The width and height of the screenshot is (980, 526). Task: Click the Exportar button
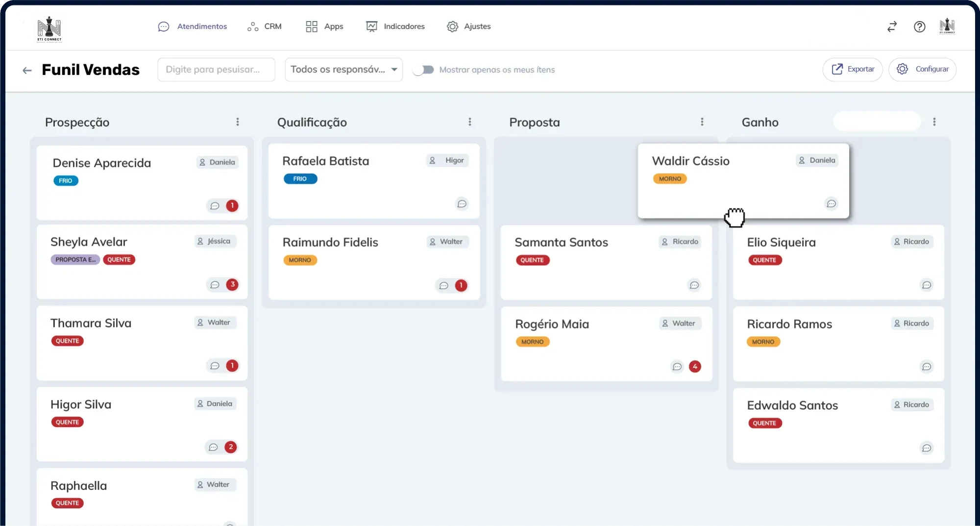[853, 69]
